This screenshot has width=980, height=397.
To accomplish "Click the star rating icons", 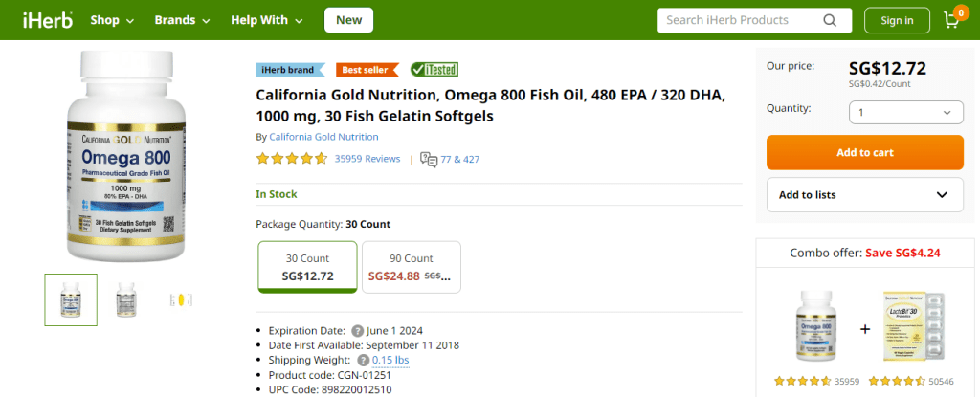I will point(291,159).
